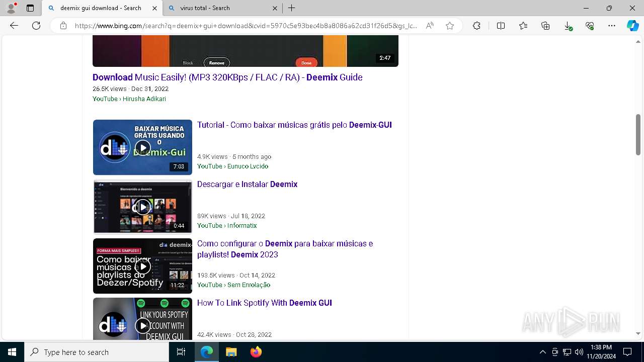
Task: Open Settings and more ellipsis
Action: pos(612,26)
